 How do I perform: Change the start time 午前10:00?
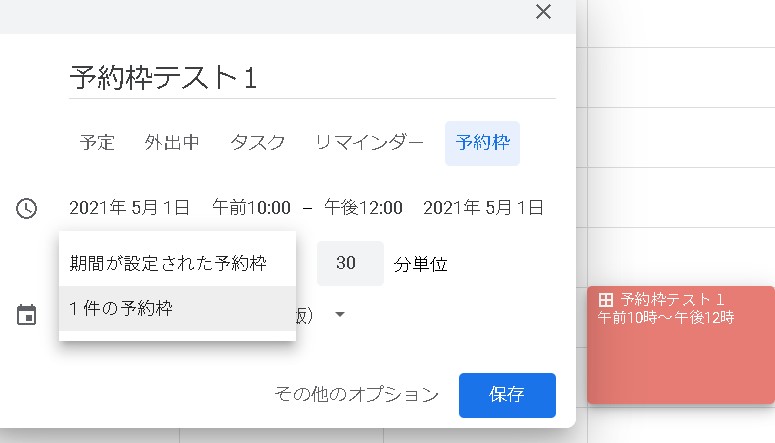[x=251, y=208]
